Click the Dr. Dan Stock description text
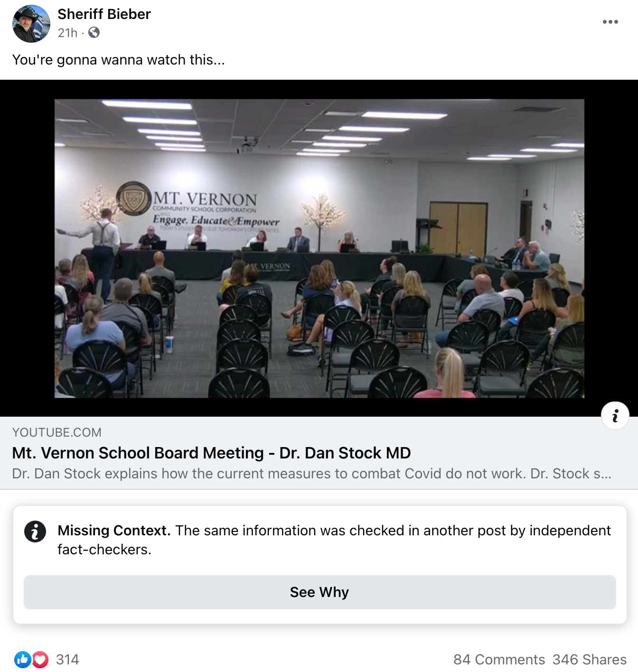638x672 pixels. pos(311,474)
